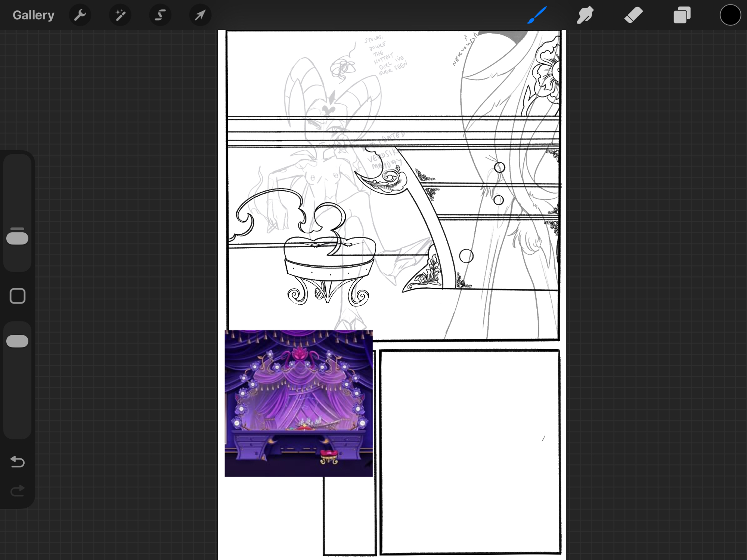
Task: Tap the square modify button
Action: 18,296
